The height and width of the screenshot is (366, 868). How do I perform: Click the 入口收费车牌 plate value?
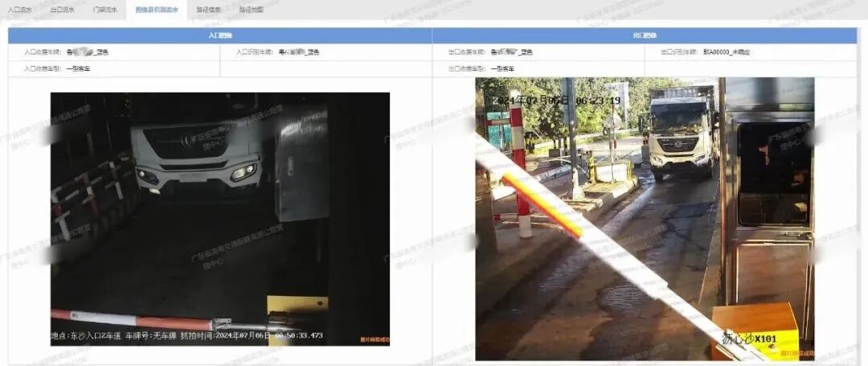tap(87, 52)
